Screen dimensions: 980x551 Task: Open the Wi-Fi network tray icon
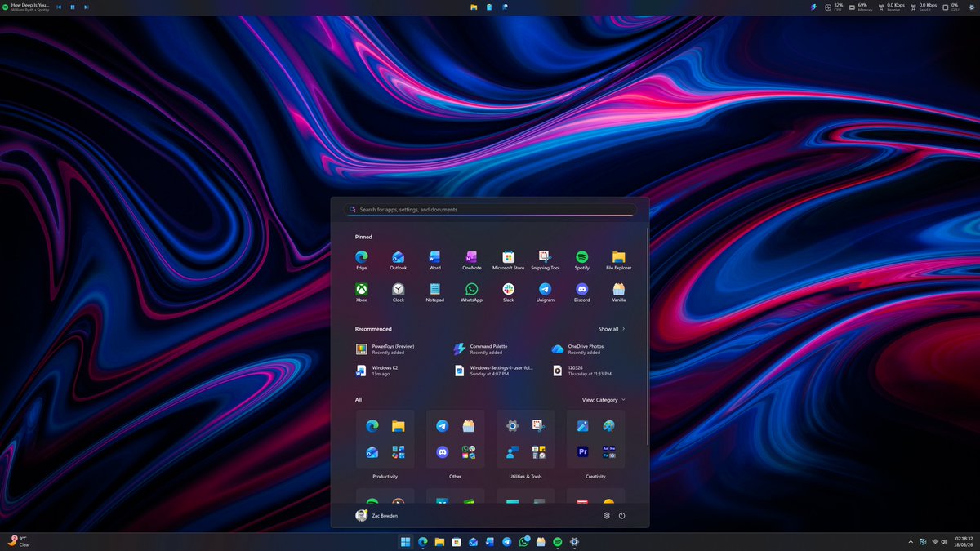[935, 542]
